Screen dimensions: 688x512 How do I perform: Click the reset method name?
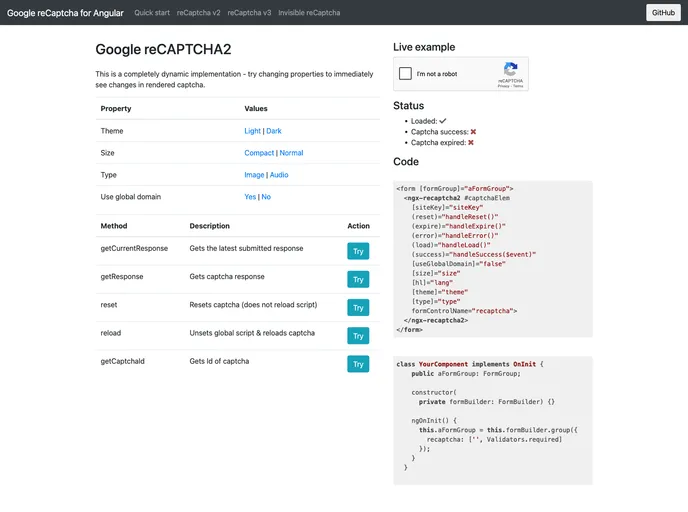109,304
